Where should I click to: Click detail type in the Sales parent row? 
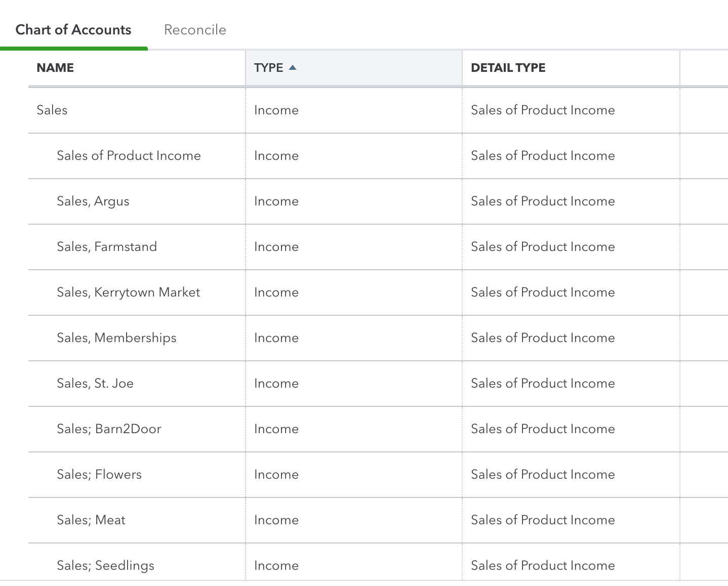click(543, 110)
